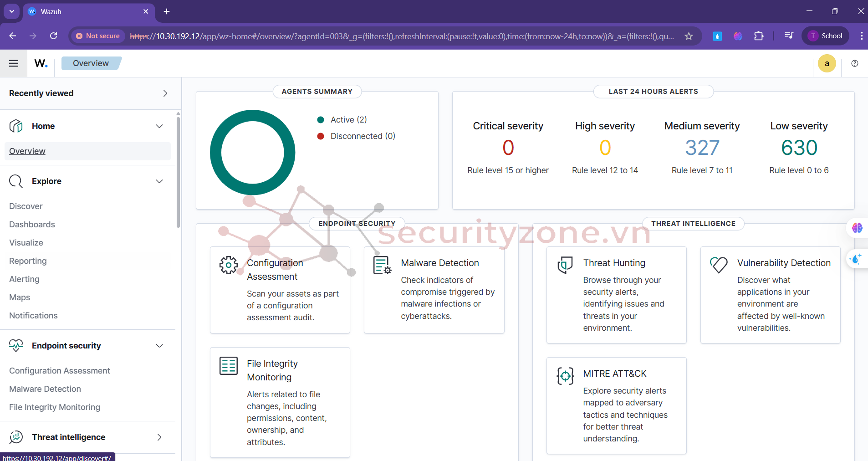This screenshot has width=868, height=461.
Task: Collapse the Home section
Action: 159,126
